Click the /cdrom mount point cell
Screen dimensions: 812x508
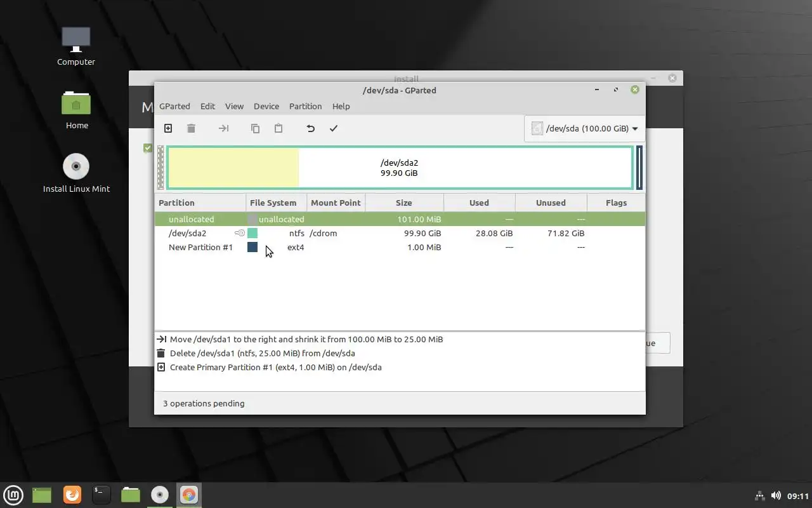(x=323, y=233)
